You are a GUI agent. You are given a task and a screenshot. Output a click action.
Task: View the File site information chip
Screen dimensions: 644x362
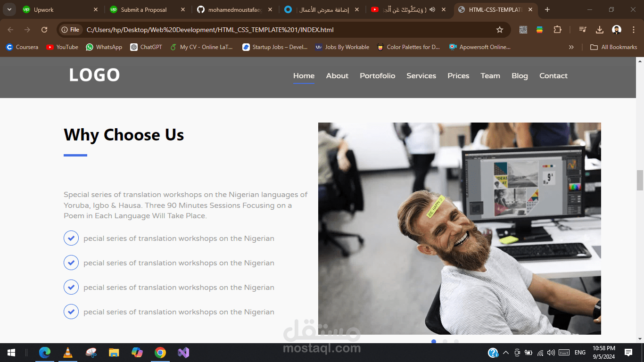tap(71, 30)
